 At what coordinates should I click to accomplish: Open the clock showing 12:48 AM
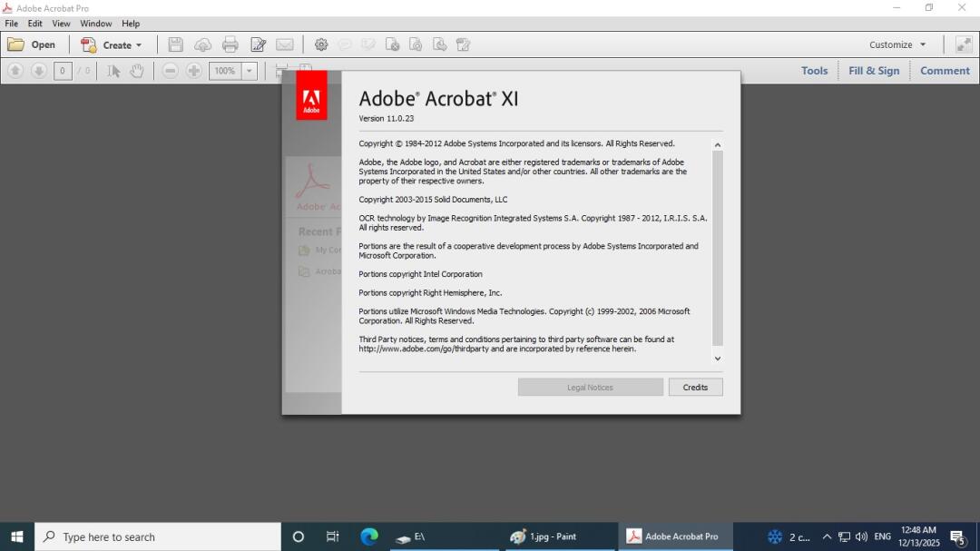coord(918,536)
